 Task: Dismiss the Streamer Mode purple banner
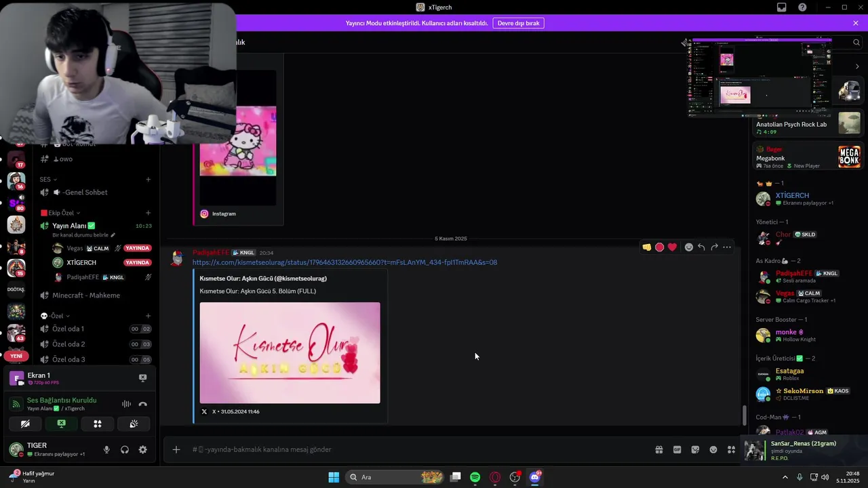pos(856,23)
